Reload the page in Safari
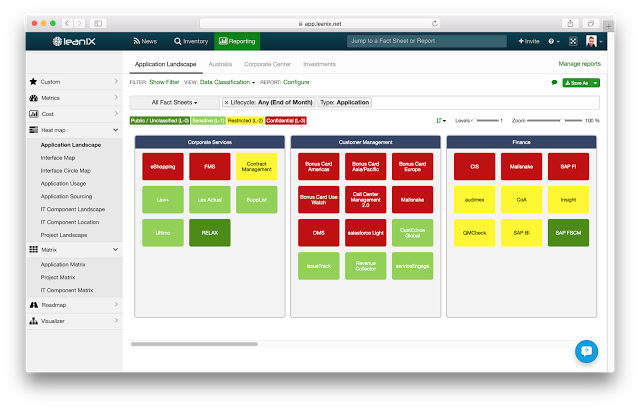This screenshot has height=409, width=640. coord(435,23)
